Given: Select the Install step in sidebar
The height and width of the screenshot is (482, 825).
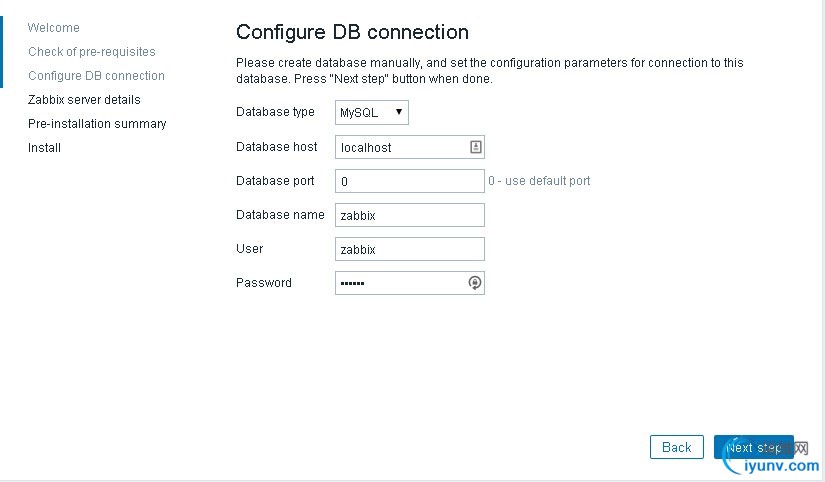Looking at the screenshot, I should [x=44, y=148].
